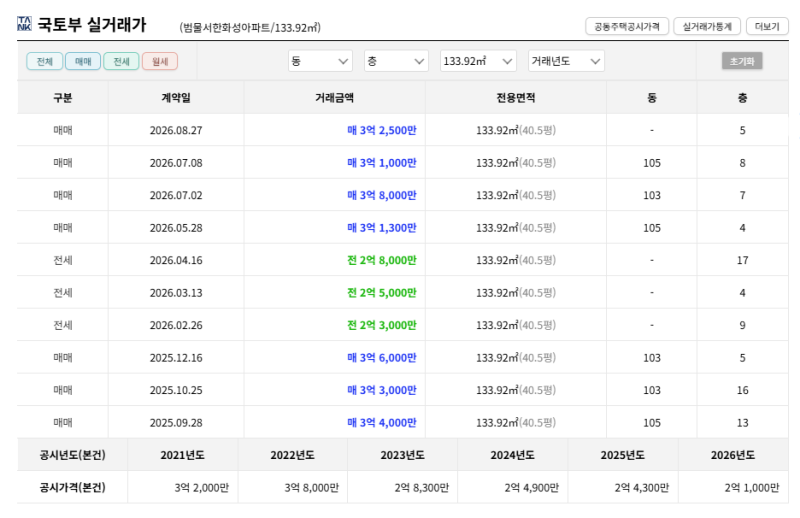The height and width of the screenshot is (518, 800).
Task: Click building 105 in 2026.07.08 row
Action: (652, 163)
